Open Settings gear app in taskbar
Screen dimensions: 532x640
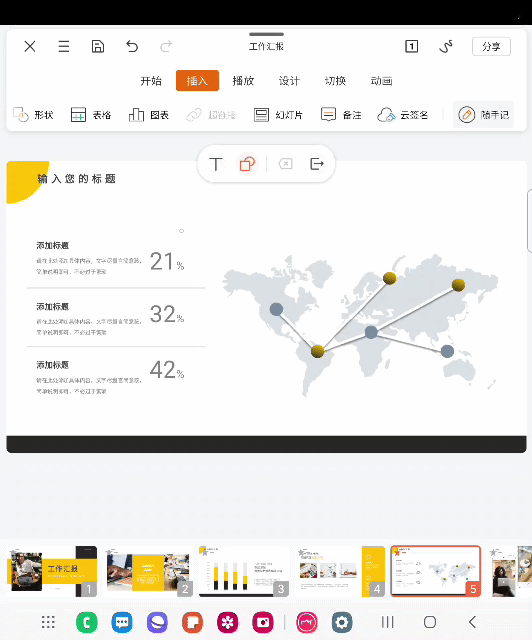[x=342, y=622]
